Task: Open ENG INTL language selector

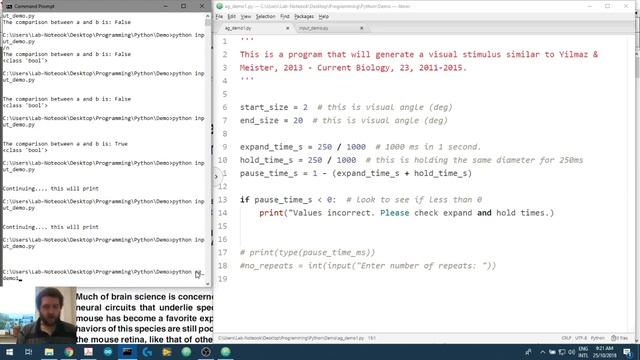Action: tap(583, 352)
